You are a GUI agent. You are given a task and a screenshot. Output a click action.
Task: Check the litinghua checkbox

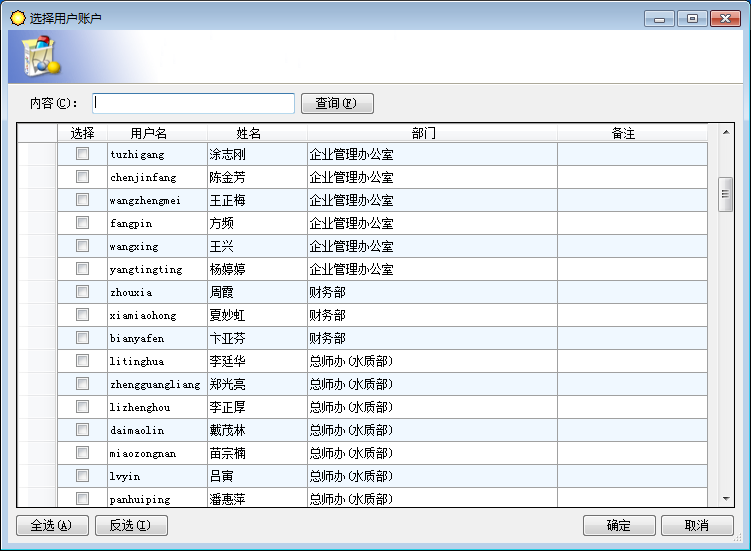(82, 361)
